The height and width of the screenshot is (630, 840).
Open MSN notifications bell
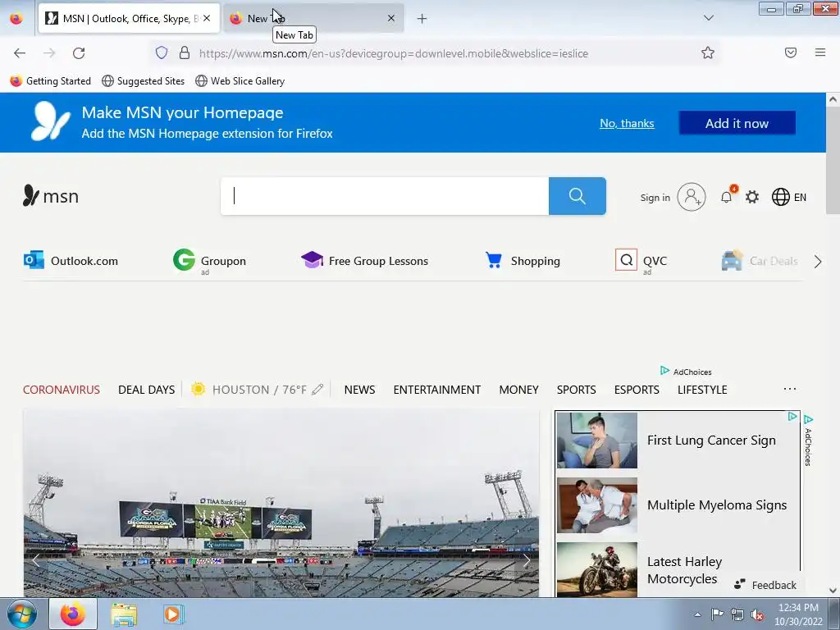[727, 197]
